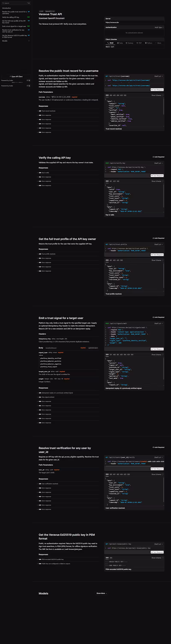
Task: Download the OpenAPI Document
Action: point(52,18)
